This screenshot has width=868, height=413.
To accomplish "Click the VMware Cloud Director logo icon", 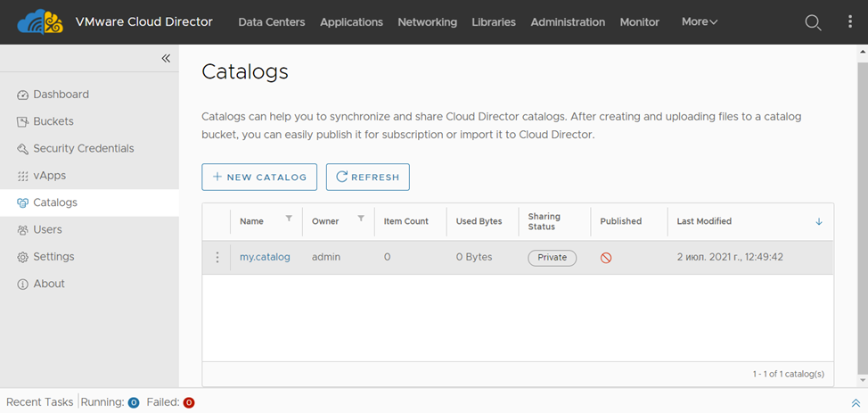I will pos(40,21).
